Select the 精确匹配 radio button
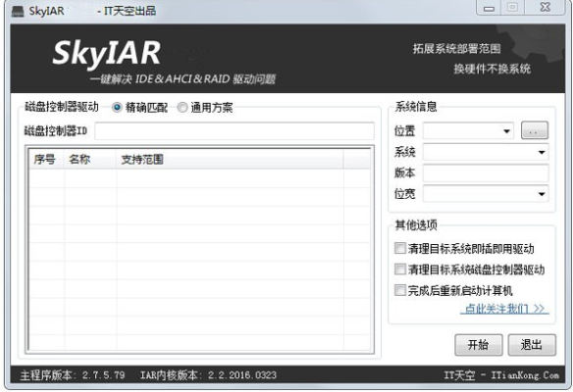Screen dimensions: 573x392 [x=117, y=107]
